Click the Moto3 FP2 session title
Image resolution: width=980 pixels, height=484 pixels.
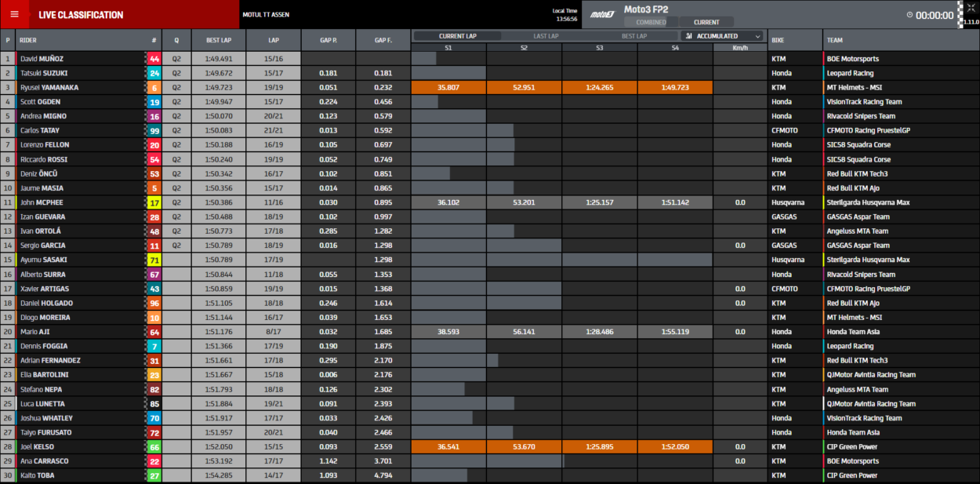645,9
